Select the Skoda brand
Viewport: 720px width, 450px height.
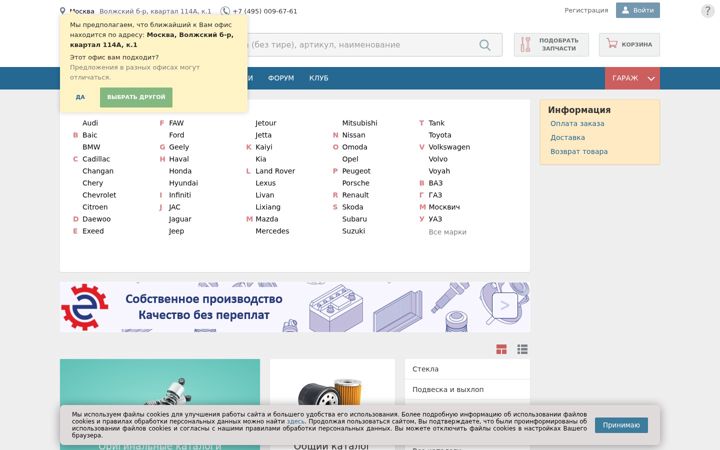click(353, 207)
